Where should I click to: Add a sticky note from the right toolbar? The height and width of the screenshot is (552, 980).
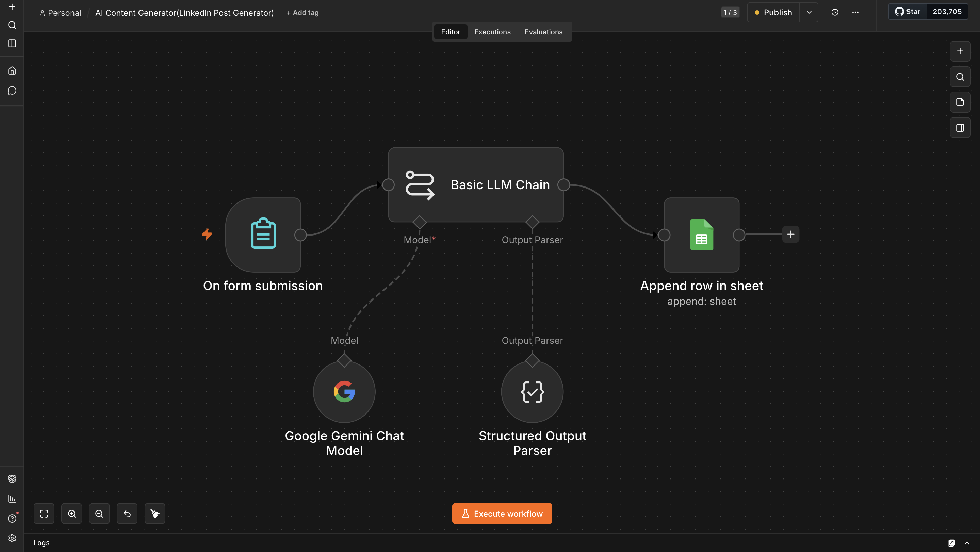pyautogui.click(x=960, y=102)
